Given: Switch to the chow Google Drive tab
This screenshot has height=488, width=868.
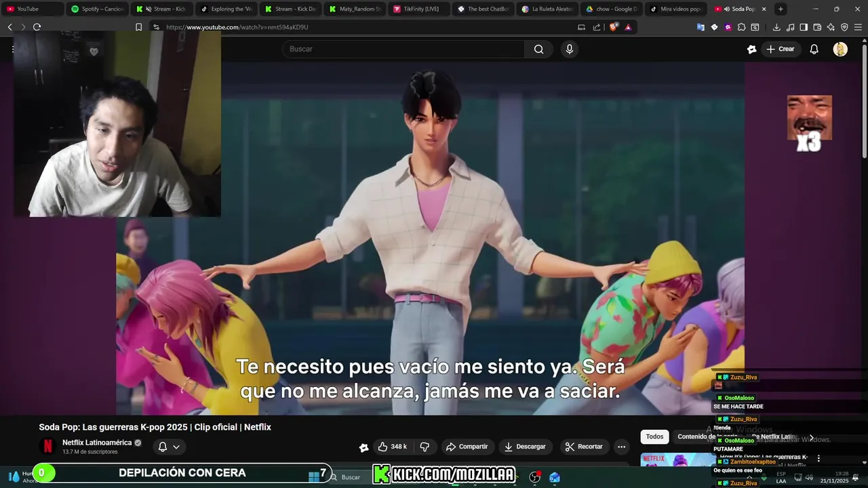Looking at the screenshot, I should [612, 9].
